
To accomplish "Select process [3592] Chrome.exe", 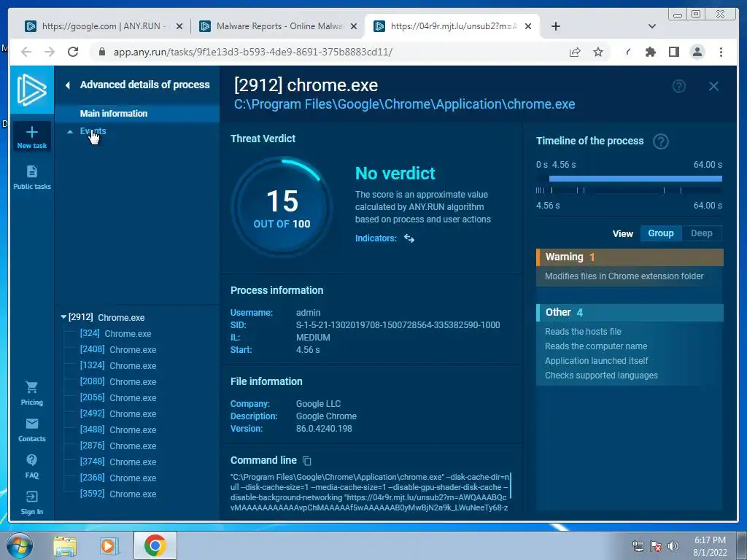I will pyautogui.click(x=118, y=494).
